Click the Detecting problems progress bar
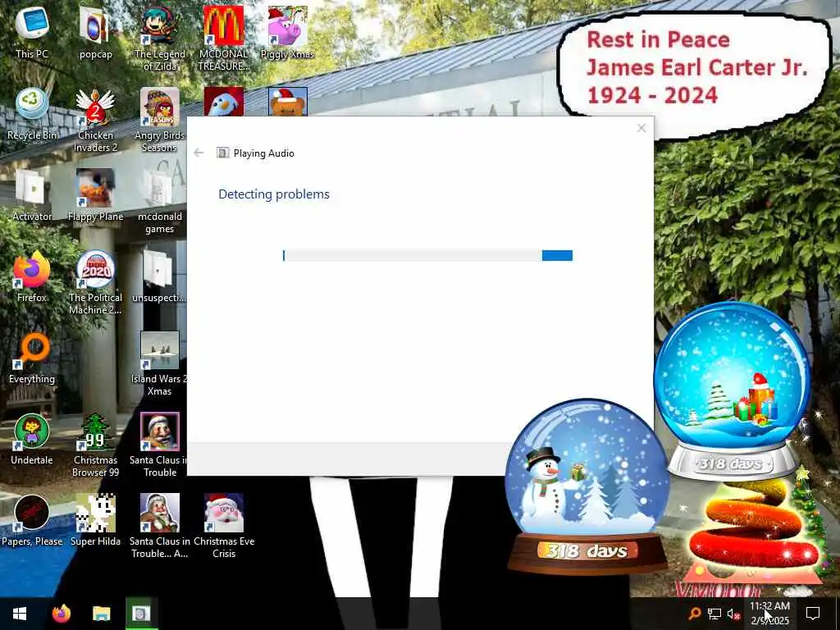This screenshot has width=840, height=630. point(427,256)
